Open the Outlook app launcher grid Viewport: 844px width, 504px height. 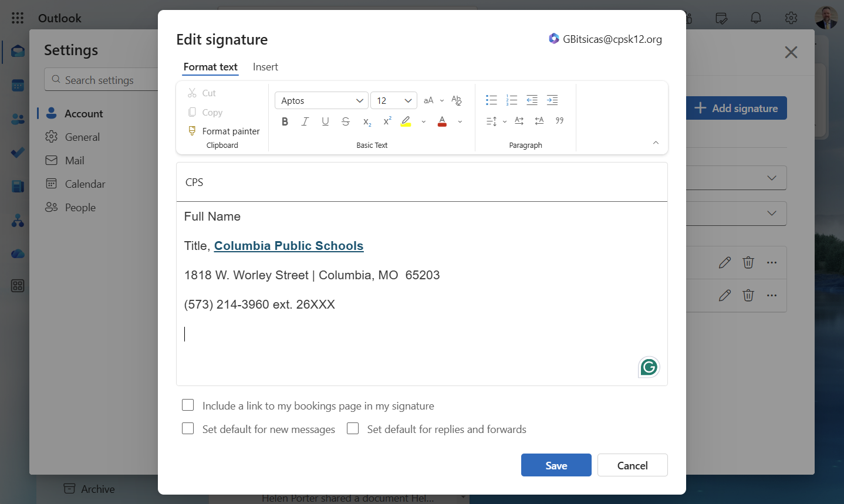point(18,18)
